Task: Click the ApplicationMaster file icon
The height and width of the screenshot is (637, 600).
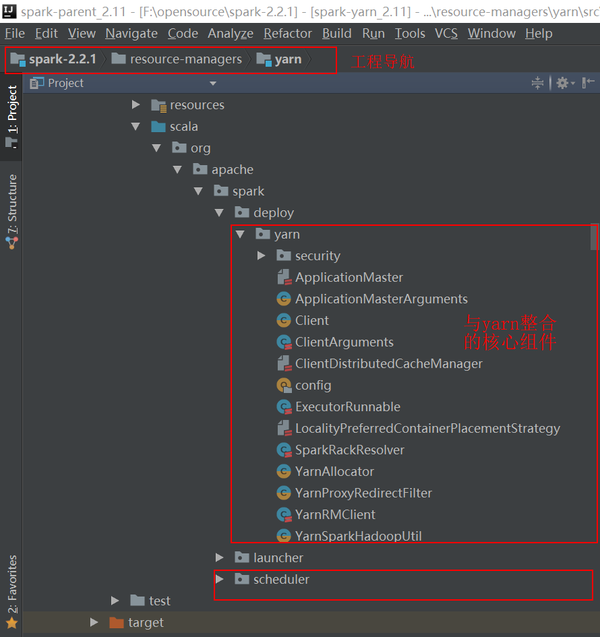Action: 284,277
